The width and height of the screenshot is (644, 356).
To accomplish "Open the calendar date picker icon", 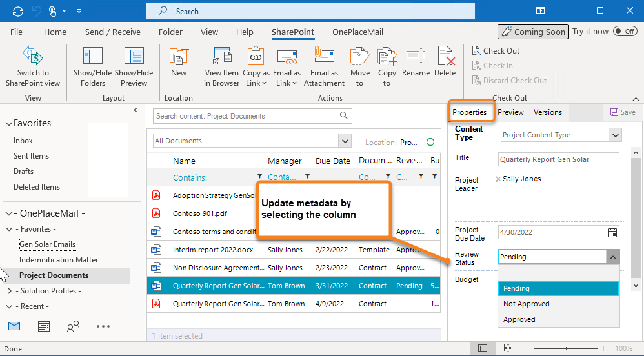I will (612, 233).
